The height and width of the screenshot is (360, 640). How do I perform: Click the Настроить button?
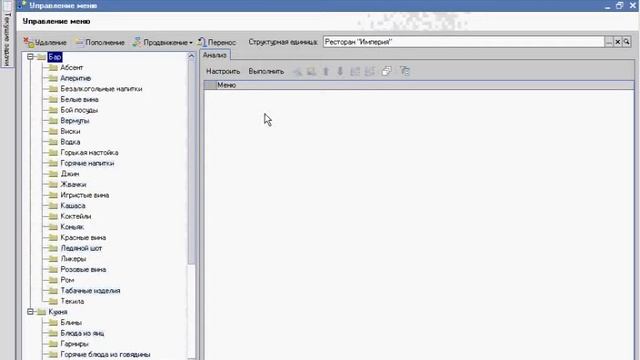pos(223,71)
